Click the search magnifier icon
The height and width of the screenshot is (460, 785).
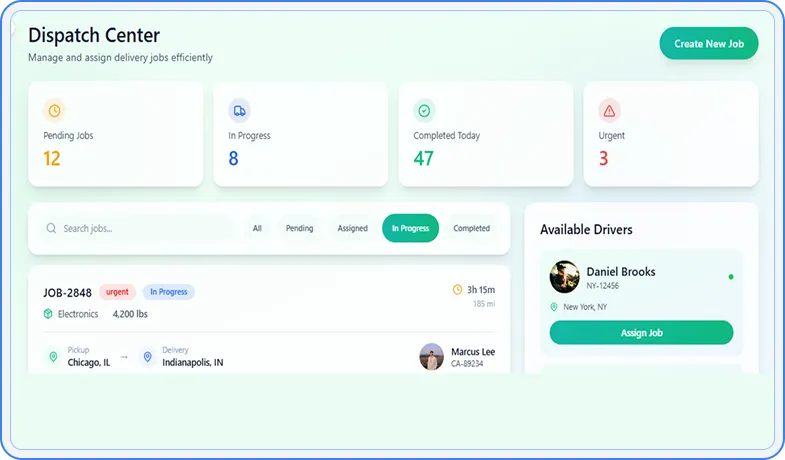[51, 229]
